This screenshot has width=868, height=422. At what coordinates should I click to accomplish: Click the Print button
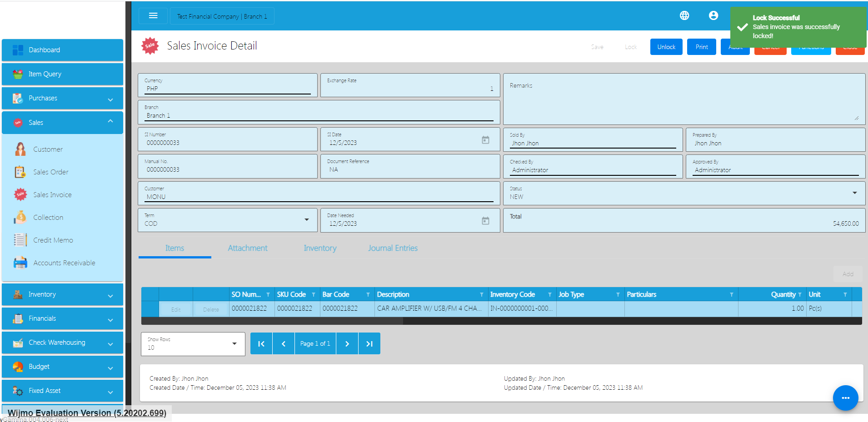(701, 47)
